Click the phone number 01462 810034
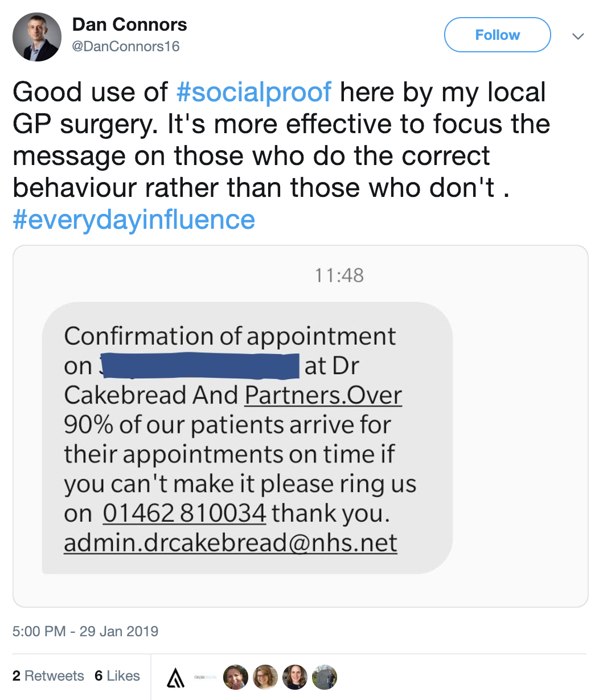 (x=184, y=513)
